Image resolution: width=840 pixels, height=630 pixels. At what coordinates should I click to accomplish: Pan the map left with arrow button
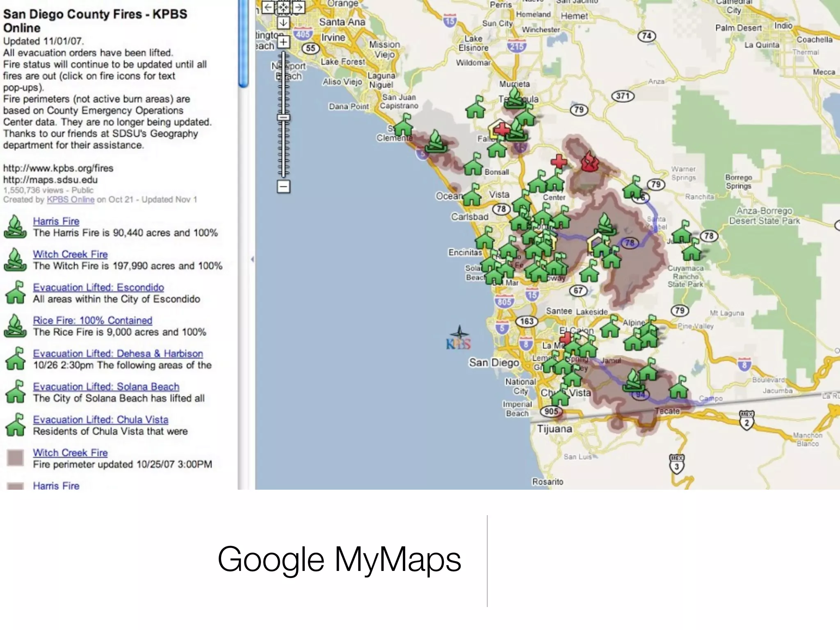(268, 7)
